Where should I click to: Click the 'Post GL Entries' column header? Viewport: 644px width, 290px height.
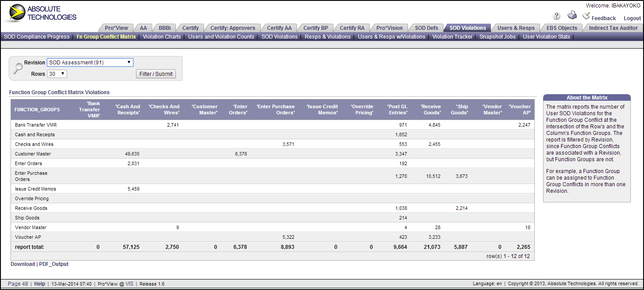pyautogui.click(x=397, y=110)
